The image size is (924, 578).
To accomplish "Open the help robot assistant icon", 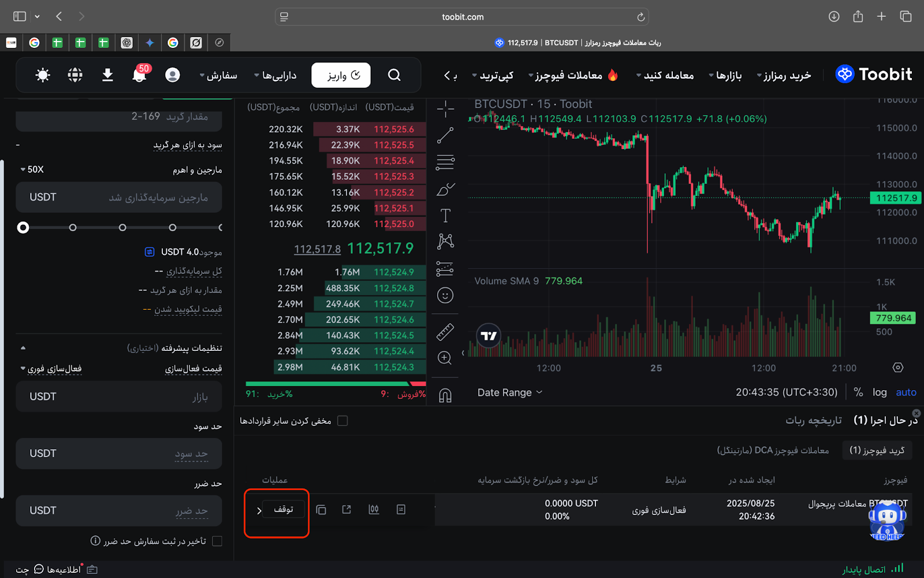I will click(x=887, y=520).
